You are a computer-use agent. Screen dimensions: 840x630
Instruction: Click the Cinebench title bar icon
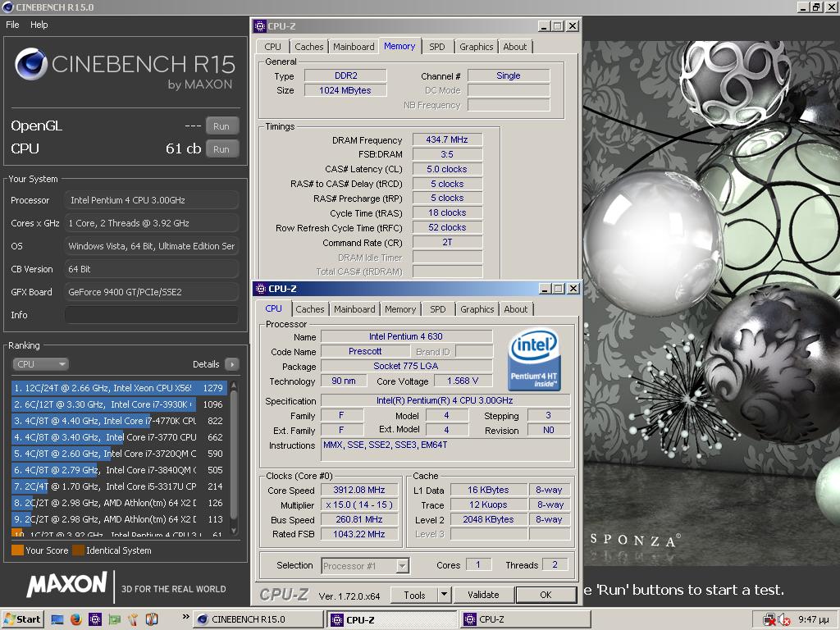click(7, 7)
